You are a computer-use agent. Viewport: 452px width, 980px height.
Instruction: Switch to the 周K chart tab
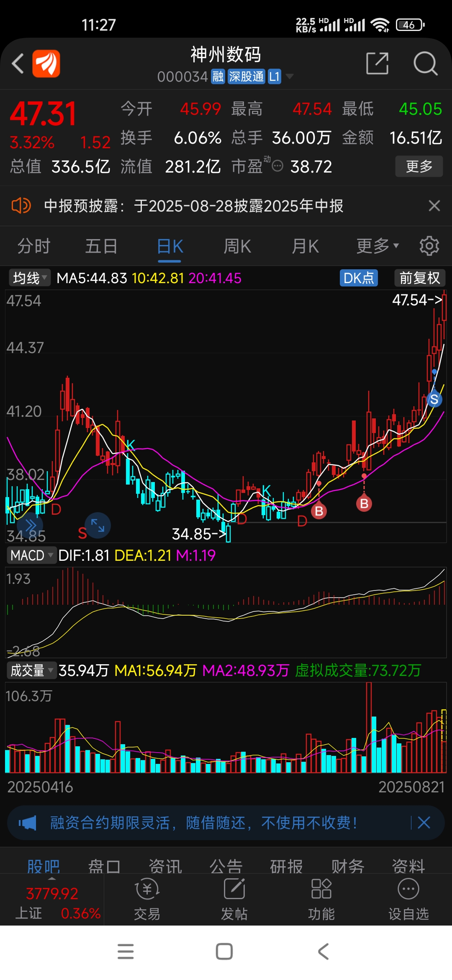click(237, 246)
